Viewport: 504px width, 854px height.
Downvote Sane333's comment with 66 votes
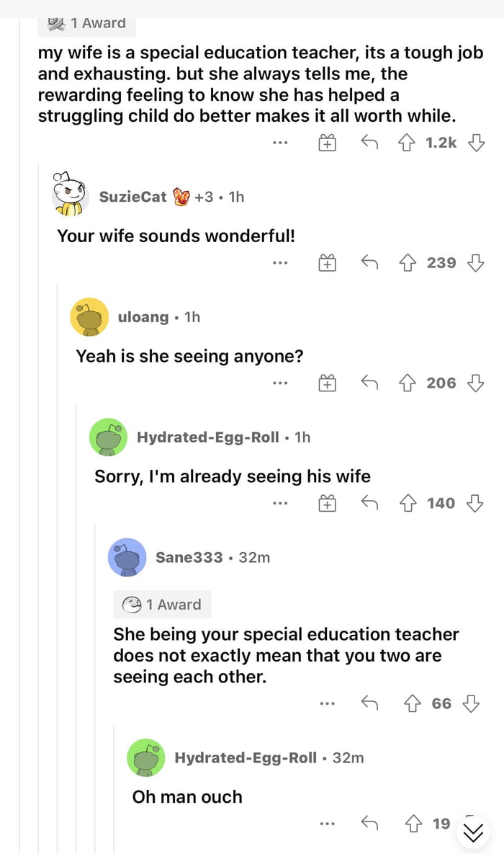[470, 703]
